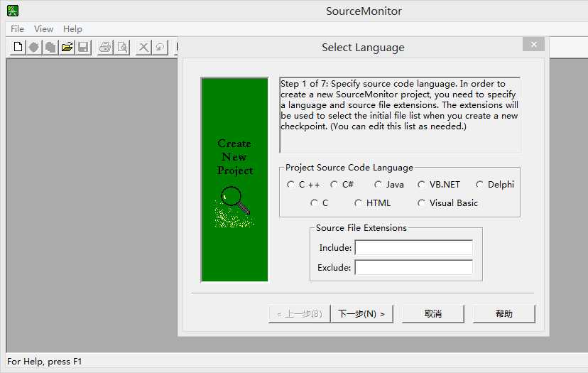Image resolution: width=588 pixels, height=373 pixels.
Task: Click the Open Project folder icon
Action: [x=67, y=48]
